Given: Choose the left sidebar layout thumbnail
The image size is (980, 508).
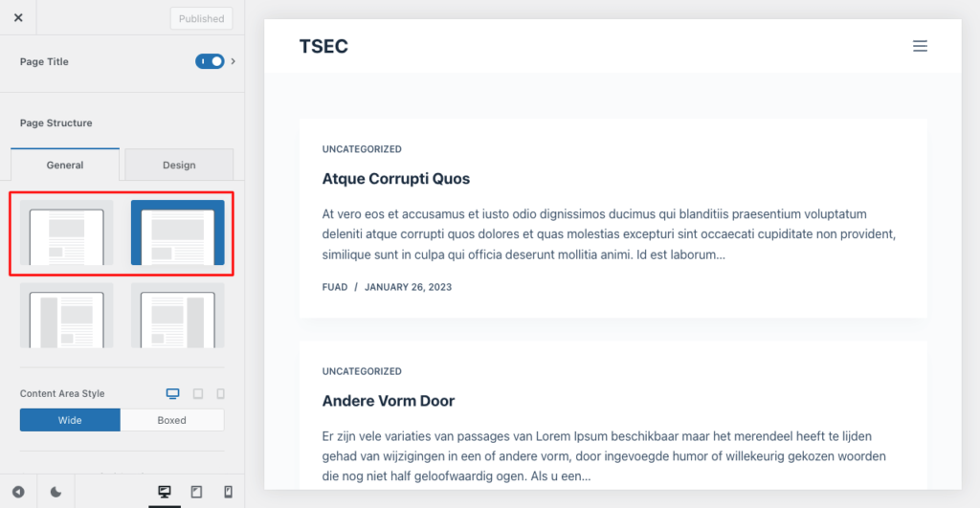Looking at the screenshot, I should click(67, 315).
